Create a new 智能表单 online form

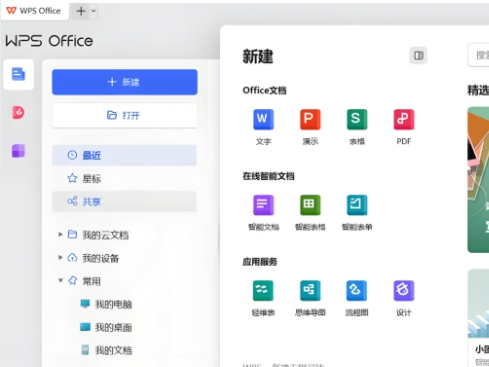357,205
